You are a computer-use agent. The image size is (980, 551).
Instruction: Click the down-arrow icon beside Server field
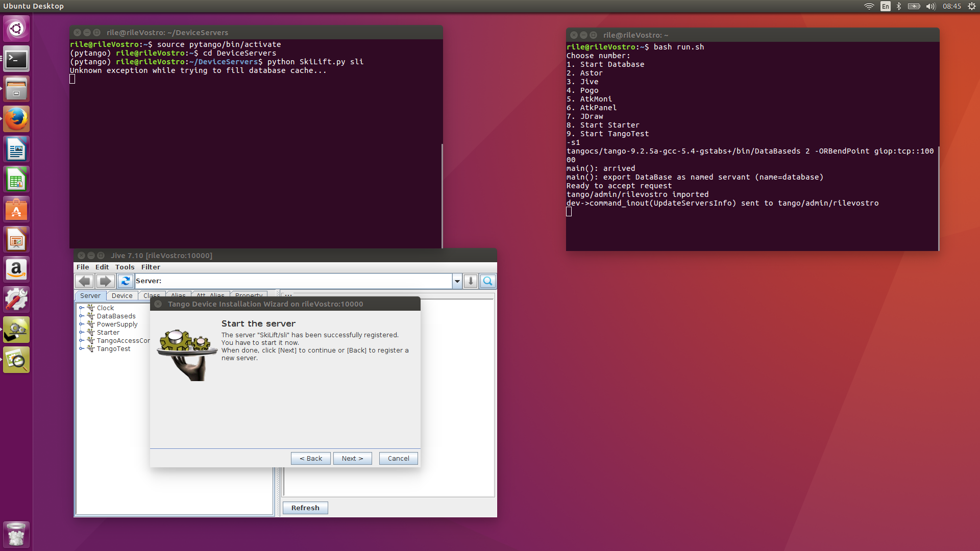471,281
